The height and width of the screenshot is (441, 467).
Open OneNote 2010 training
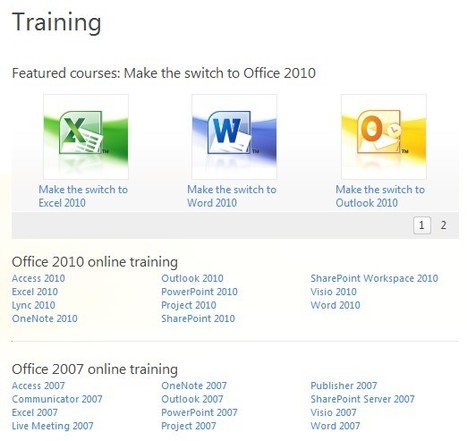[x=45, y=319]
